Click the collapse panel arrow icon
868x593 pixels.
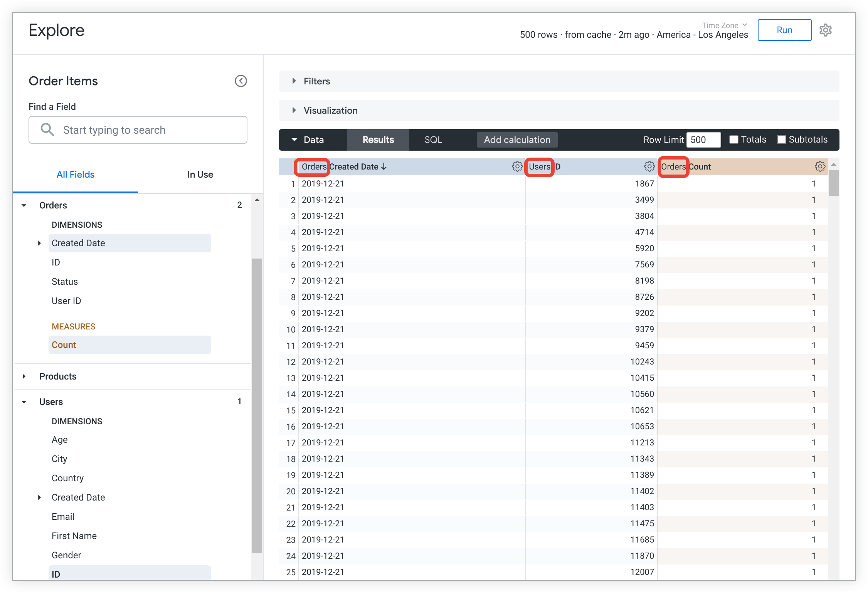click(241, 81)
